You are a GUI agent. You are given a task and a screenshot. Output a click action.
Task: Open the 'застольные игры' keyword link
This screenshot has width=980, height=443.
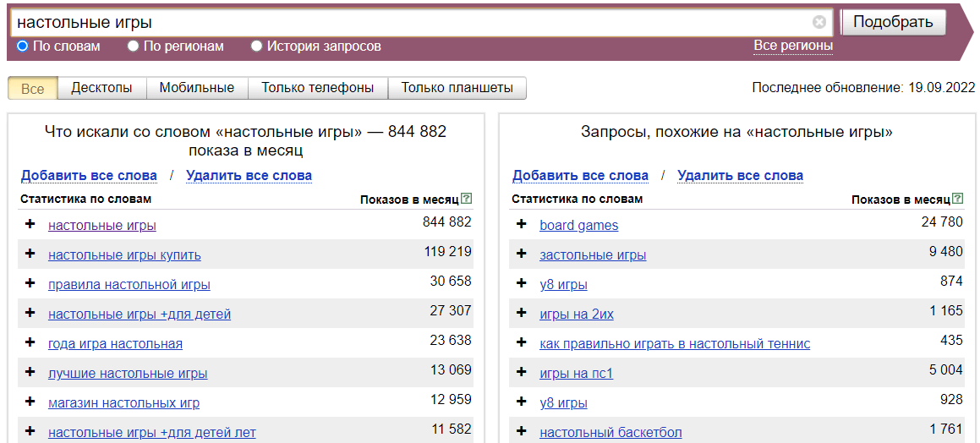tap(593, 255)
